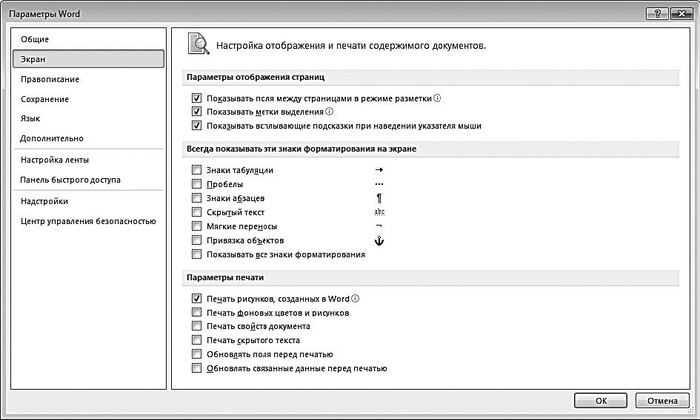Enable the "Мягкие переносы" checkbox

[x=196, y=226]
